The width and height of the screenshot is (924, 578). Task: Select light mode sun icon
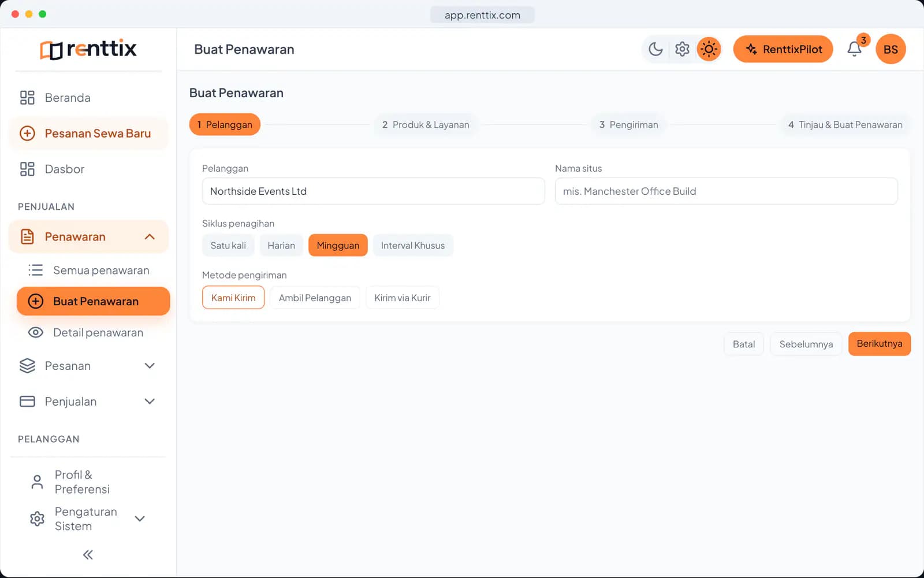pos(709,49)
